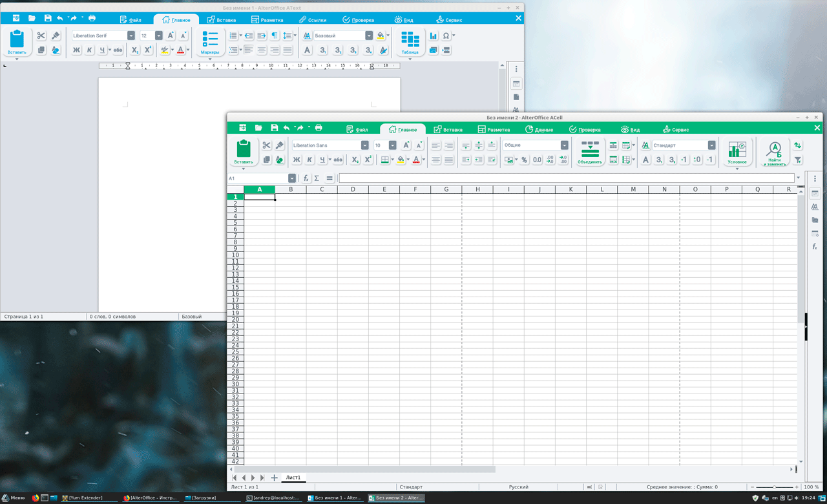Open the Разметка tab in AText
Image resolution: width=827 pixels, height=504 pixels.
pos(267,19)
